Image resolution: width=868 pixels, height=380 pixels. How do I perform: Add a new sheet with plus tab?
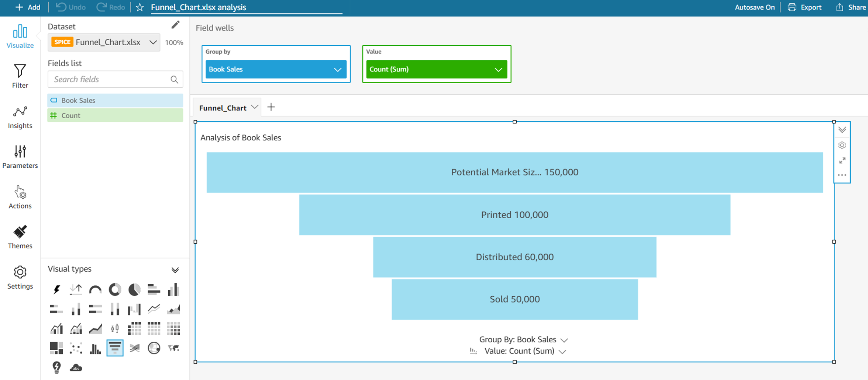pyautogui.click(x=271, y=107)
